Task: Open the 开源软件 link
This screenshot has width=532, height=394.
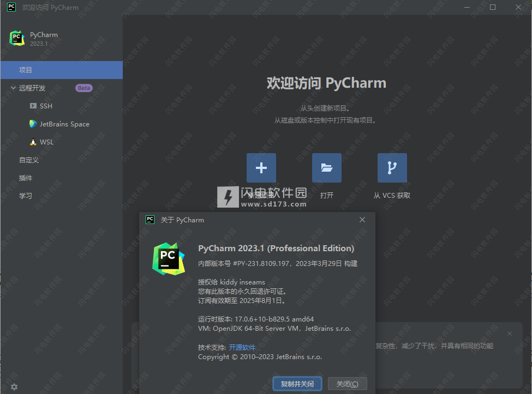Action: [x=242, y=347]
